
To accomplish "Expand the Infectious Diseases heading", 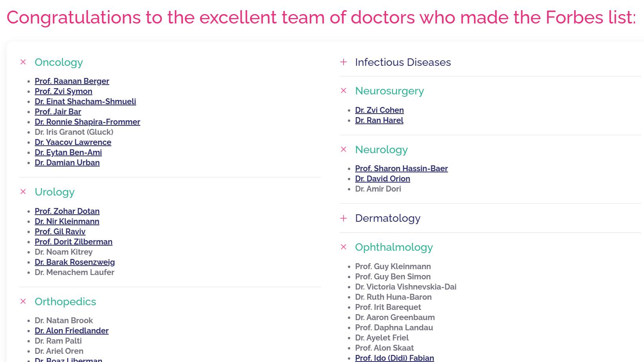I will tap(403, 62).
